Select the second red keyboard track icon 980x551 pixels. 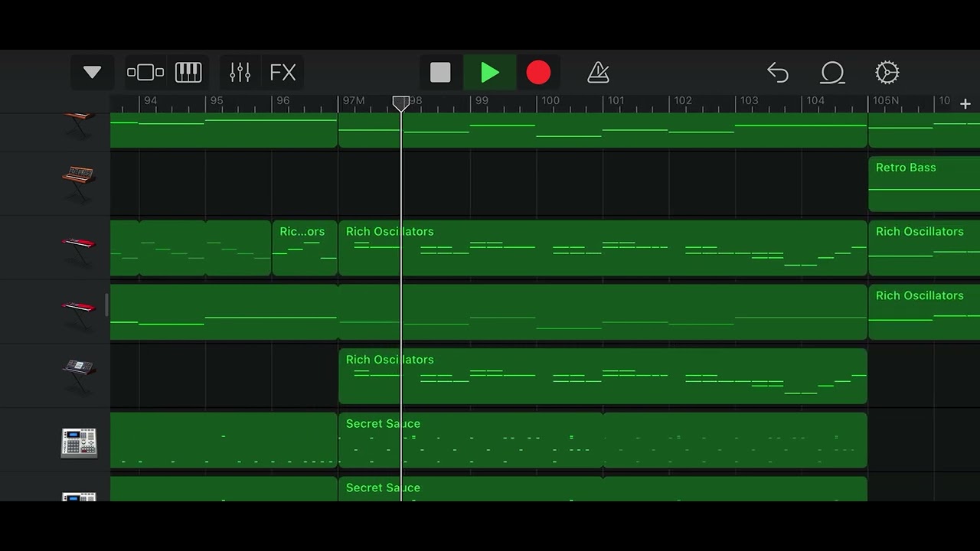pos(79,312)
